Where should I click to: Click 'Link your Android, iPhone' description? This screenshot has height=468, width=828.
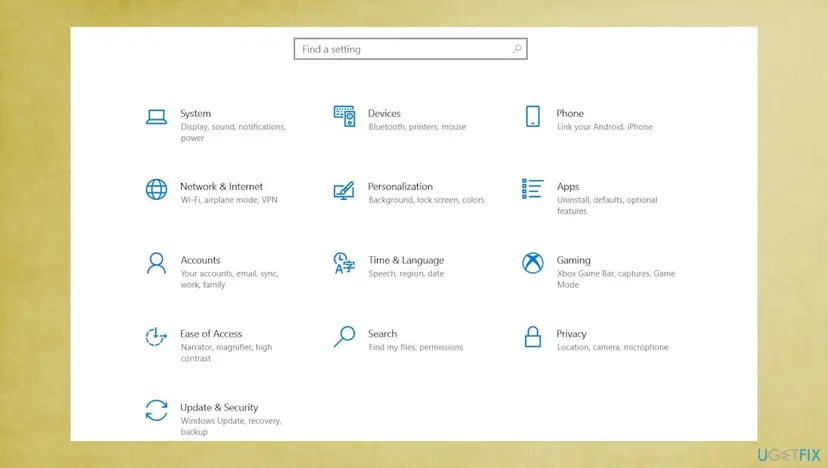605,127
